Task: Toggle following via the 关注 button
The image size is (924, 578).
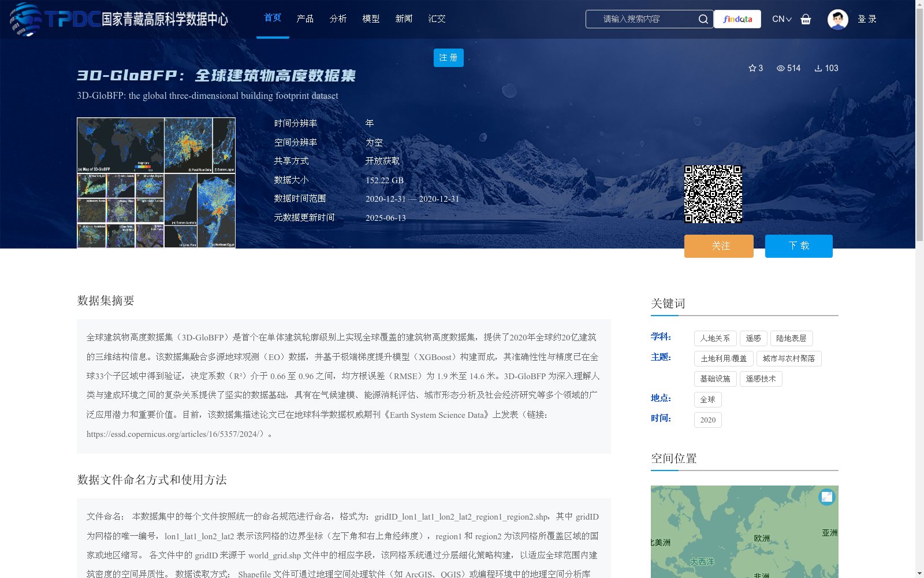Action: 718,246
